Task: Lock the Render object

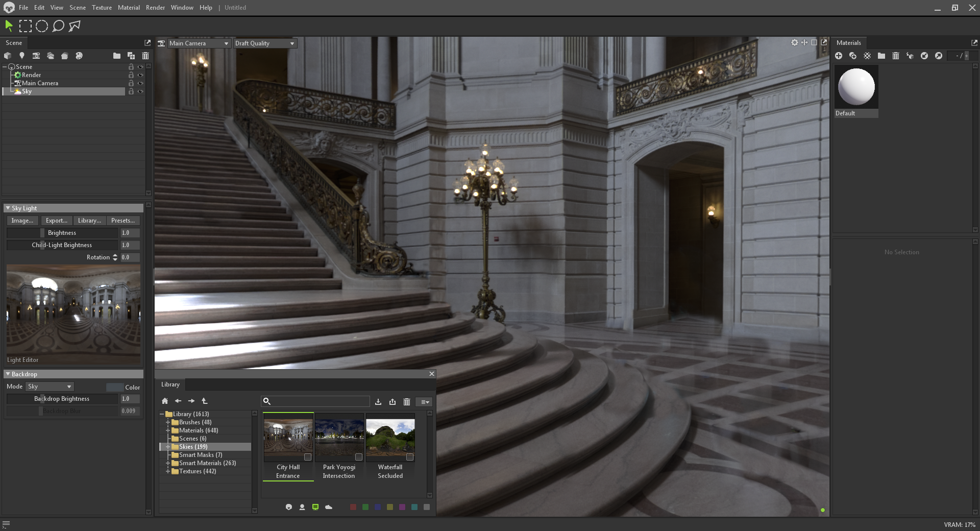Action: click(131, 75)
